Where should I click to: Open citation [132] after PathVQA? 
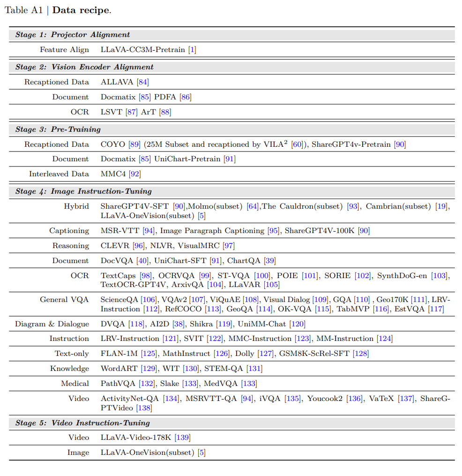[147, 384]
